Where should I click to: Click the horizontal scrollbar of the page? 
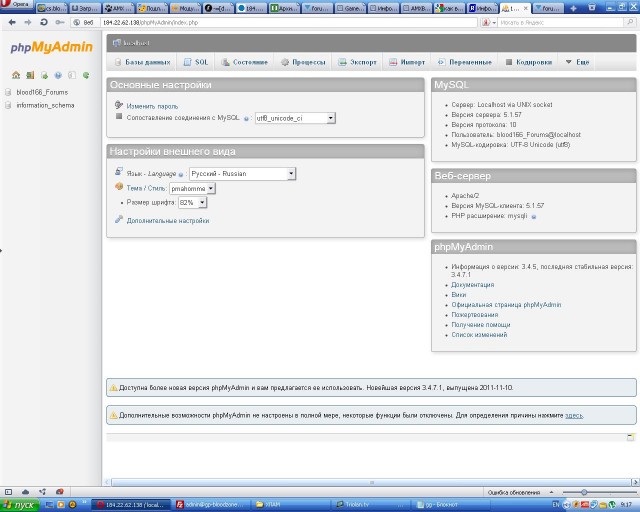point(371,482)
